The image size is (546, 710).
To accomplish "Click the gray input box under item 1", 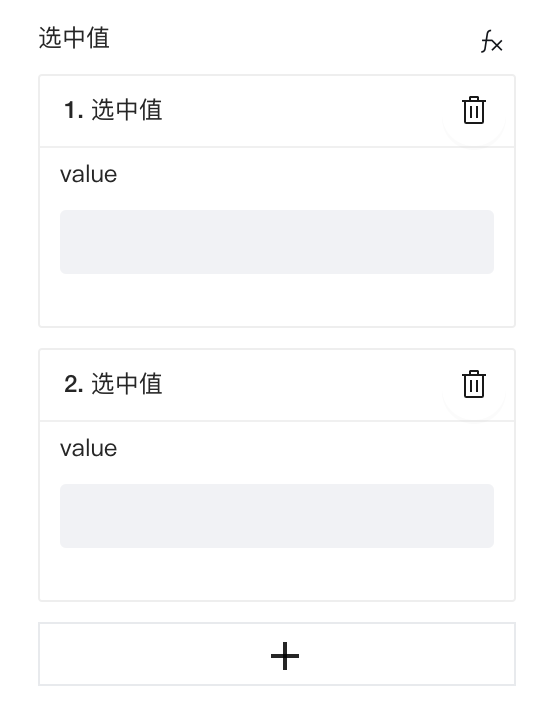I will click(277, 242).
